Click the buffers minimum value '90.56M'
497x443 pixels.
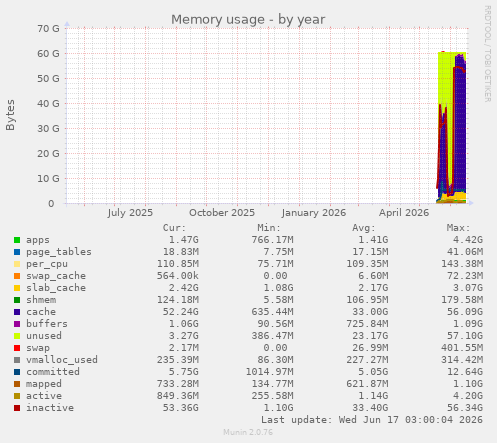tap(276, 324)
